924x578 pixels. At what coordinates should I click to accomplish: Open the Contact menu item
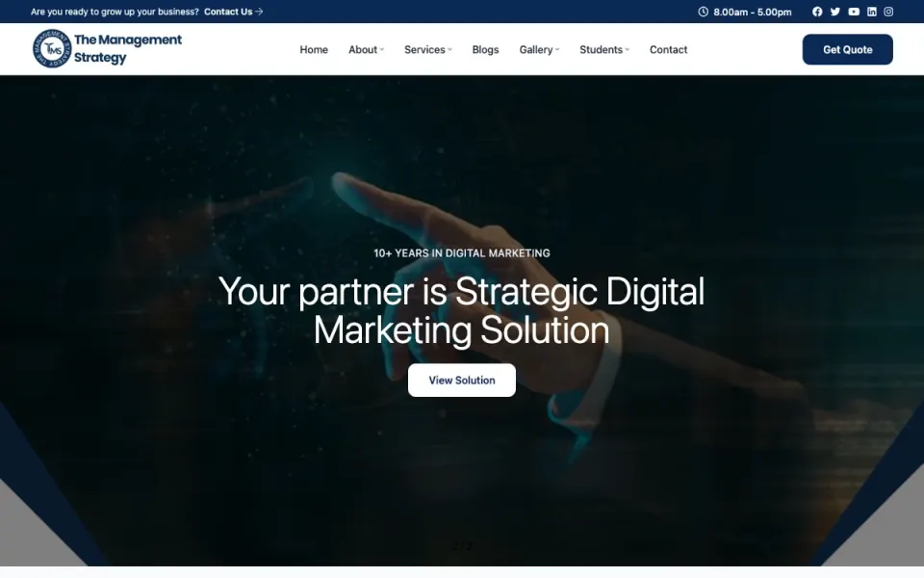click(668, 49)
